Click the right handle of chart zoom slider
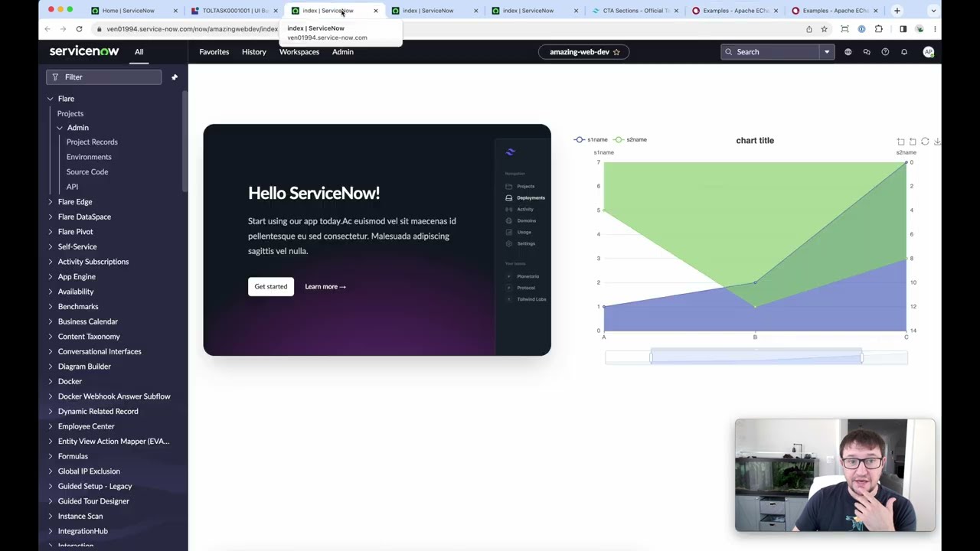The height and width of the screenshot is (551, 980). (862, 357)
